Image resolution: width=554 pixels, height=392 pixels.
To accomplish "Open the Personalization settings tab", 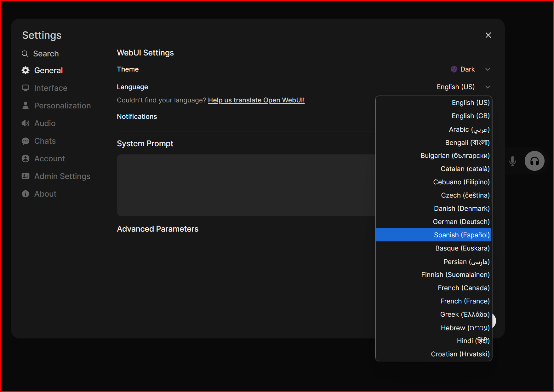I will (x=56, y=106).
